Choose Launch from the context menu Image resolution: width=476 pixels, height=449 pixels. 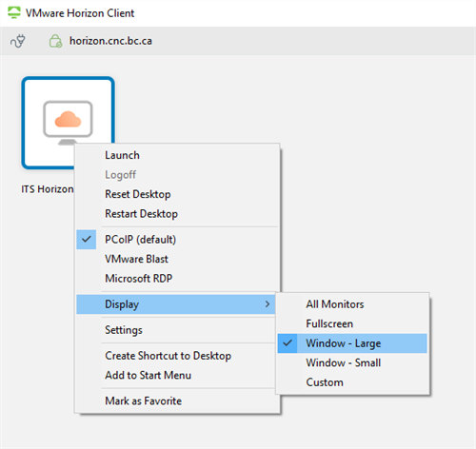178,155
